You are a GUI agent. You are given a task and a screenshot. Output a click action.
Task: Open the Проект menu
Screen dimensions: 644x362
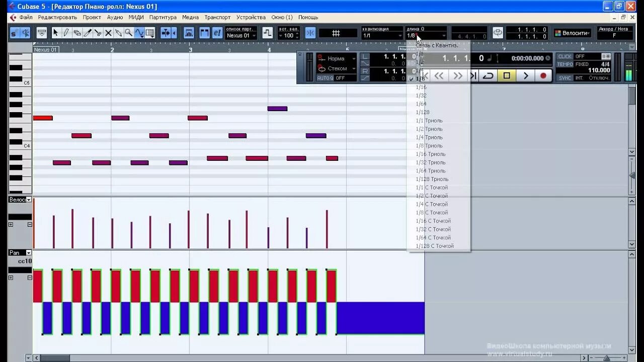[x=92, y=17]
